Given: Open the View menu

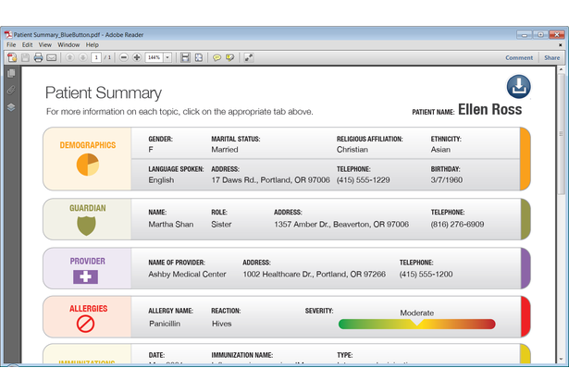Looking at the screenshot, I should (x=45, y=44).
